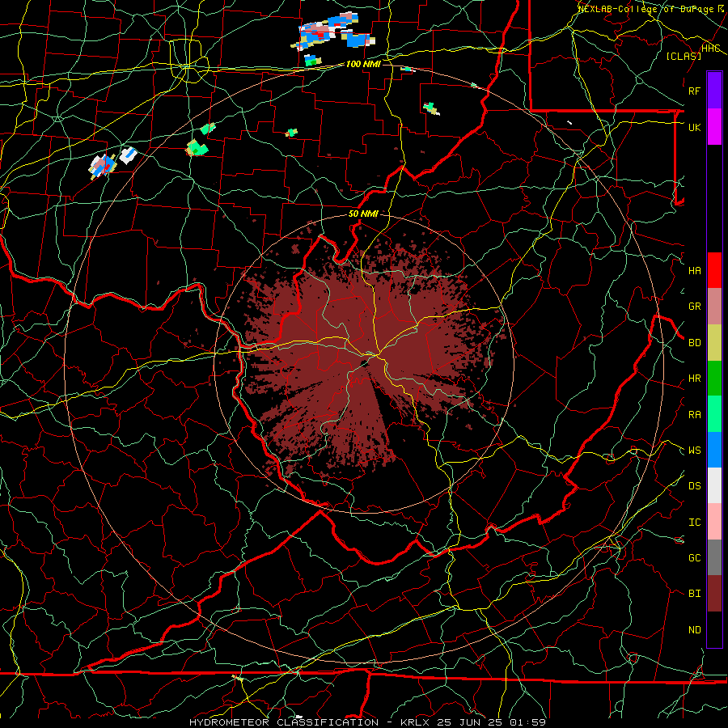Screen dimensions: 728x728
Task: Click the RA light green legend swatch
Action: point(714,414)
